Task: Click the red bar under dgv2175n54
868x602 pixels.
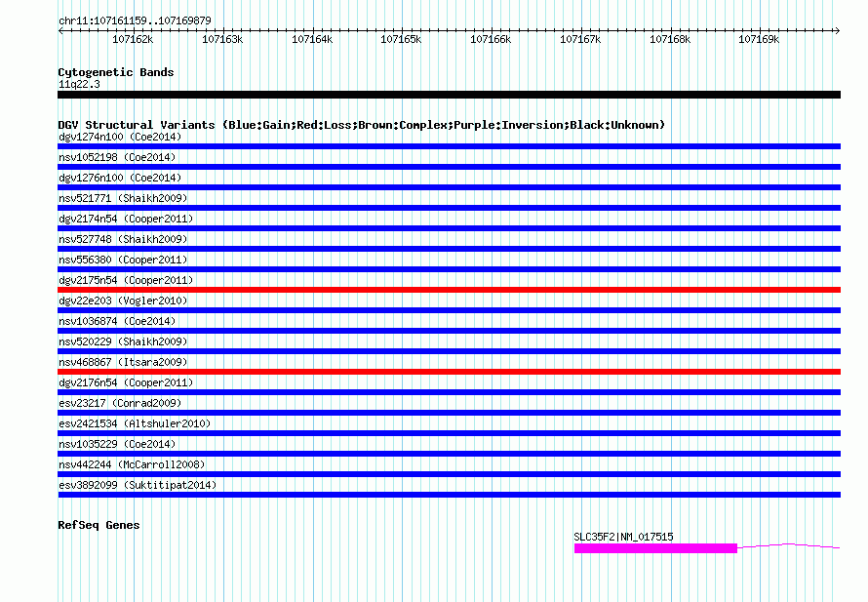Action: click(x=449, y=290)
